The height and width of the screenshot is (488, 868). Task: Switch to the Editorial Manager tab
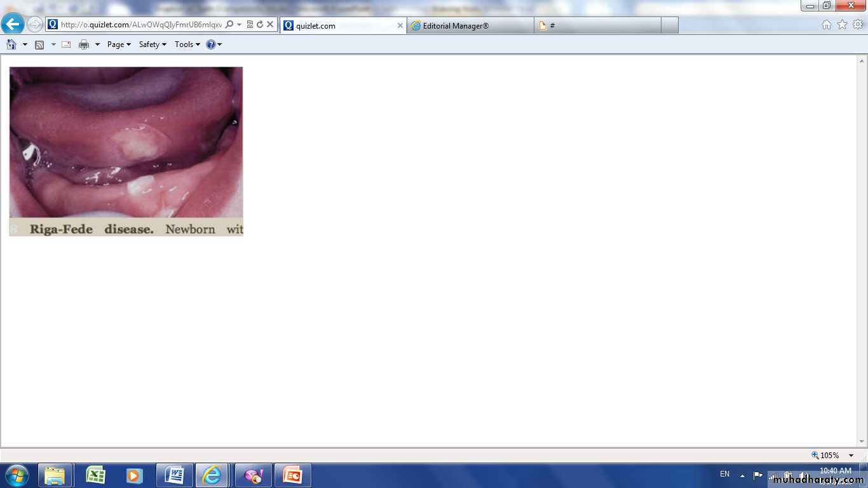[x=470, y=25]
